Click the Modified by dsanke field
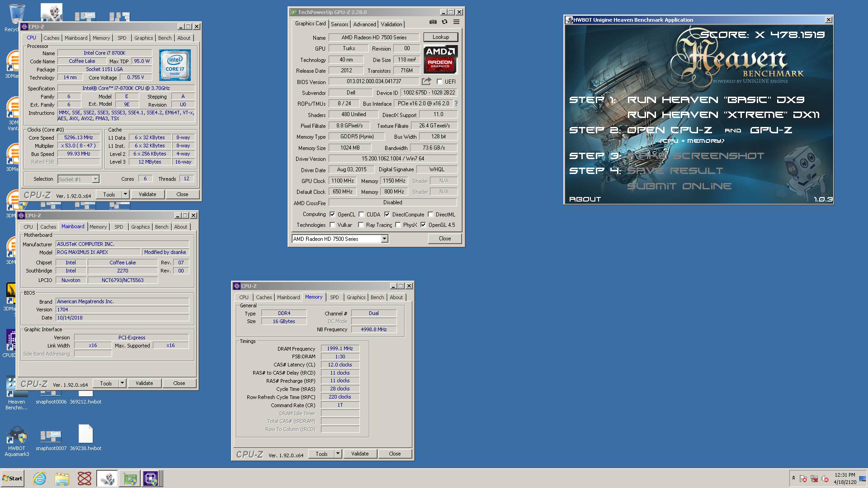Image resolution: width=868 pixels, height=488 pixels. coord(165,253)
